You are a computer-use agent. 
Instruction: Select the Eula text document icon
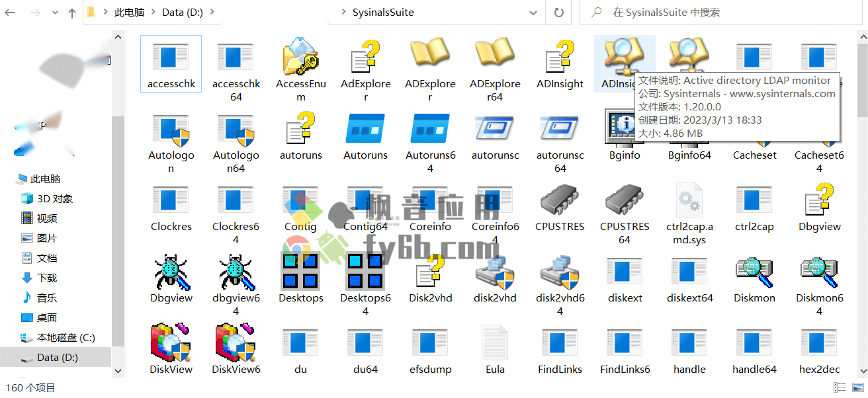pyautogui.click(x=496, y=342)
